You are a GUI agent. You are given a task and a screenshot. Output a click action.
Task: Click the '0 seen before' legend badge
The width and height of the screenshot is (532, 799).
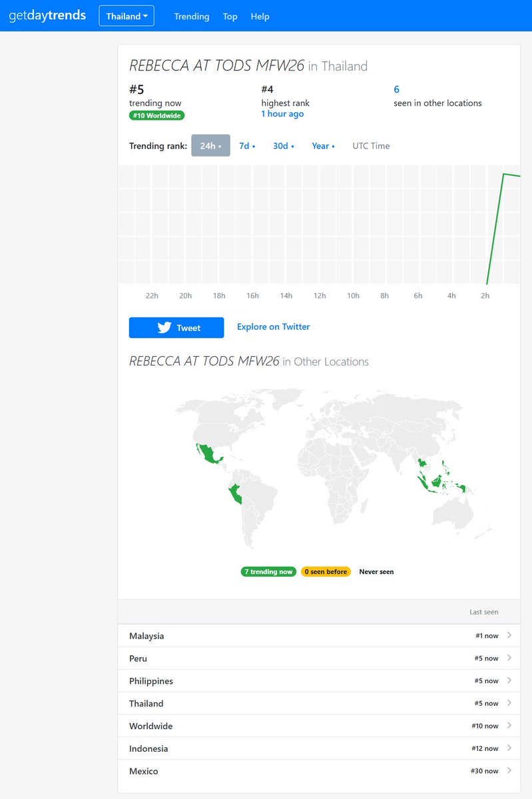click(326, 571)
